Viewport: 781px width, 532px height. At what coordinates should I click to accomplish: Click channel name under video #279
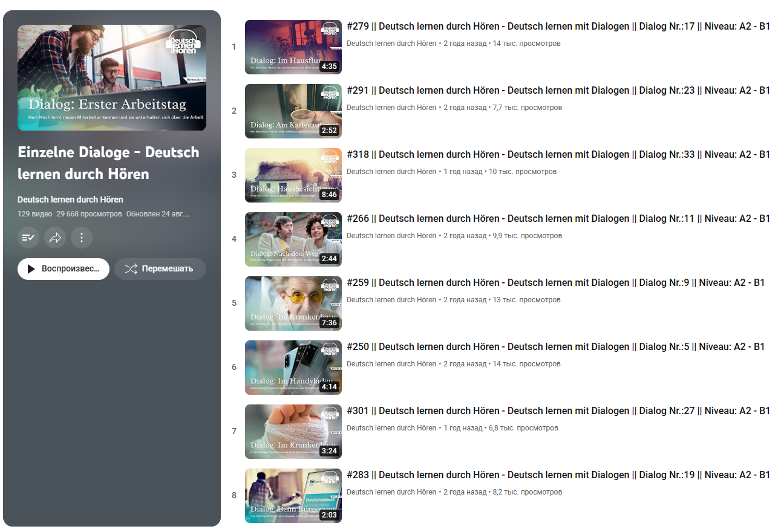pyautogui.click(x=391, y=44)
